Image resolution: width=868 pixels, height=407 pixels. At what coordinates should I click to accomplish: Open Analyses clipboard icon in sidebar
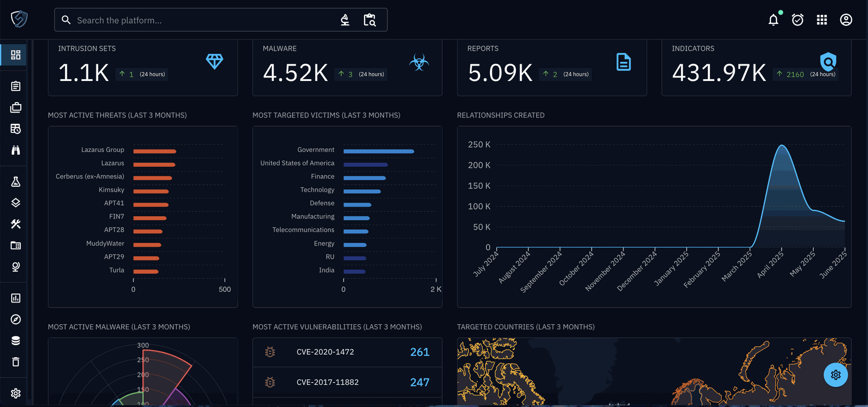coord(16,86)
